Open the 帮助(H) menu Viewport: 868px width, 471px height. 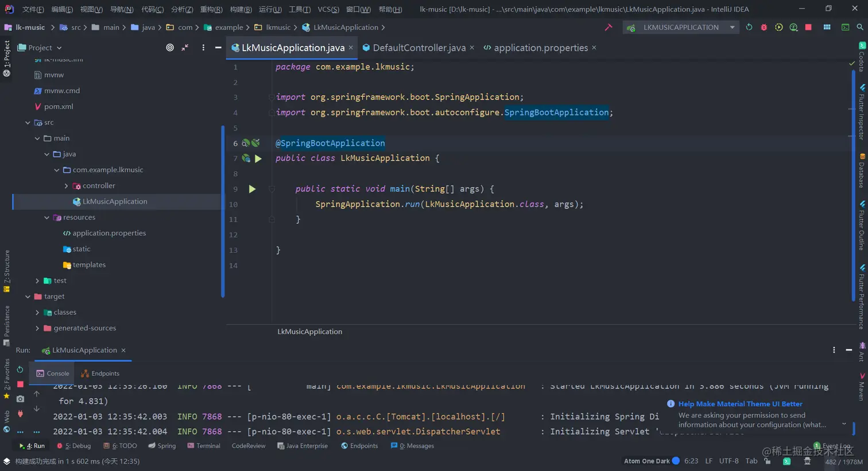pyautogui.click(x=390, y=9)
